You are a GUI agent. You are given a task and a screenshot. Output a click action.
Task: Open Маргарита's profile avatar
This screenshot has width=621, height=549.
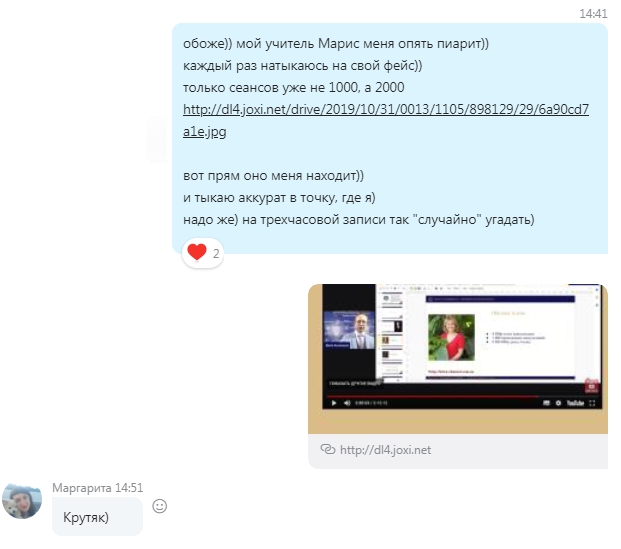click(22, 501)
